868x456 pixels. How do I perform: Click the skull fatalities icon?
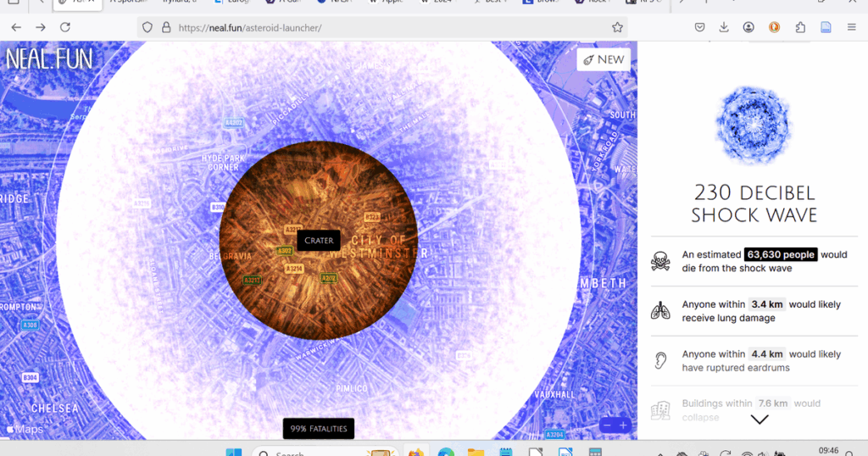coord(660,261)
